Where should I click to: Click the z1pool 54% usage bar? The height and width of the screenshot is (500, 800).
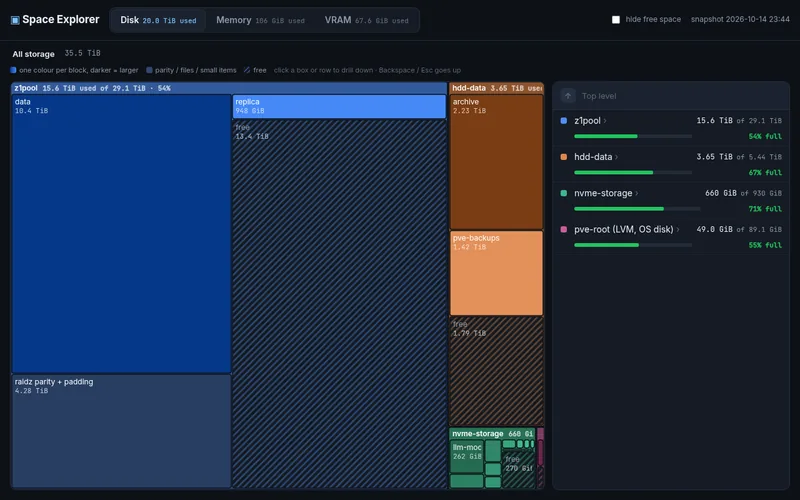click(x=633, y=136)
